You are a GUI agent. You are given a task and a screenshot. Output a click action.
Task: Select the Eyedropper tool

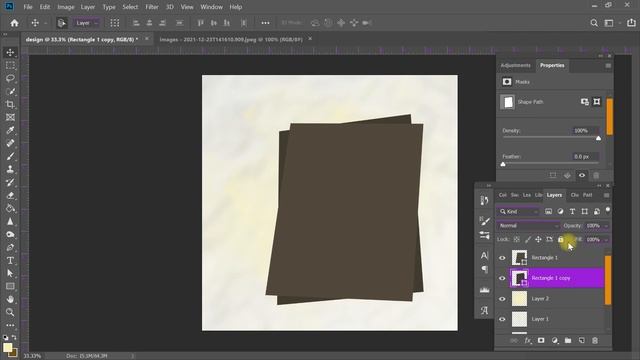pos(10,130)
